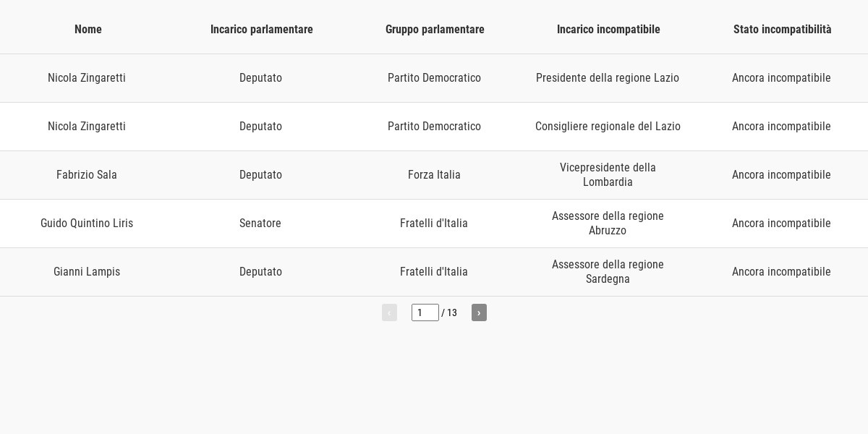868x434 pixels.
Task: Click the Senatore role cell
Action: (260, 224)
